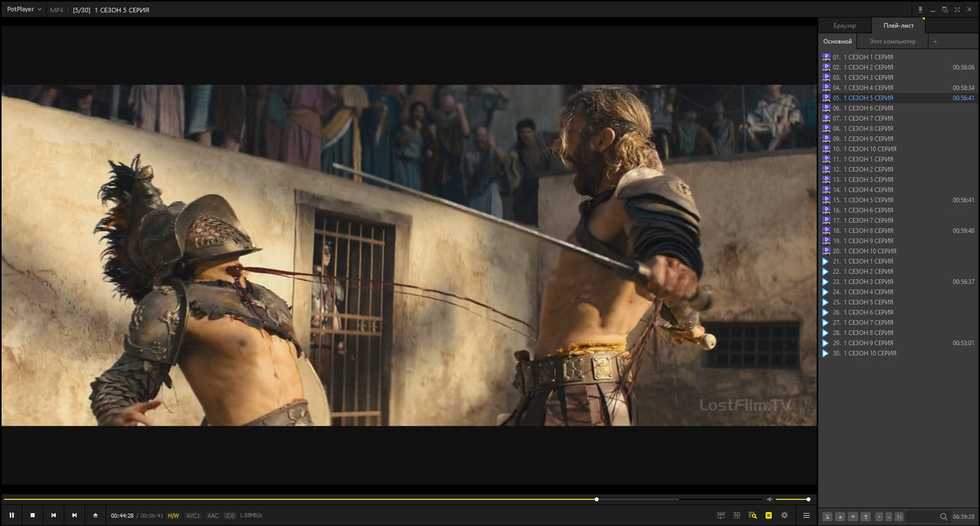Toggle the yellow square playlist panel icon
The width and height of the screenshot is (980, 526).
[x=769, y=515]
